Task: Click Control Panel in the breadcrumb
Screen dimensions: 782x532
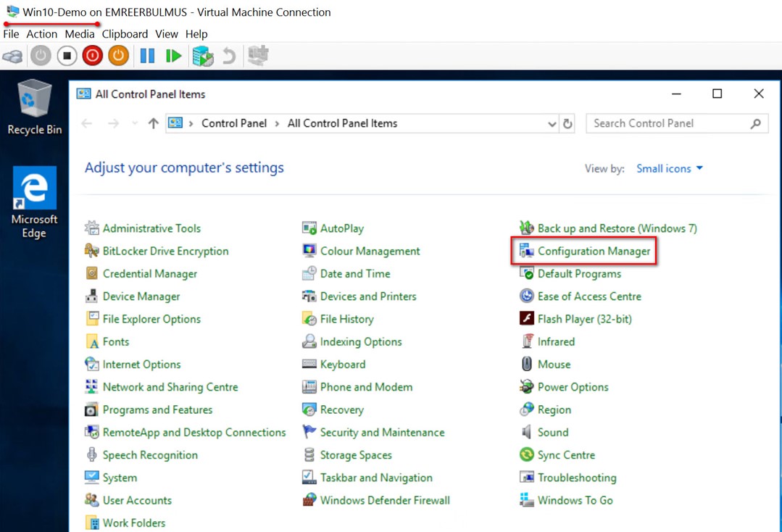Action: pyautogui.click(x=234, y=123)
